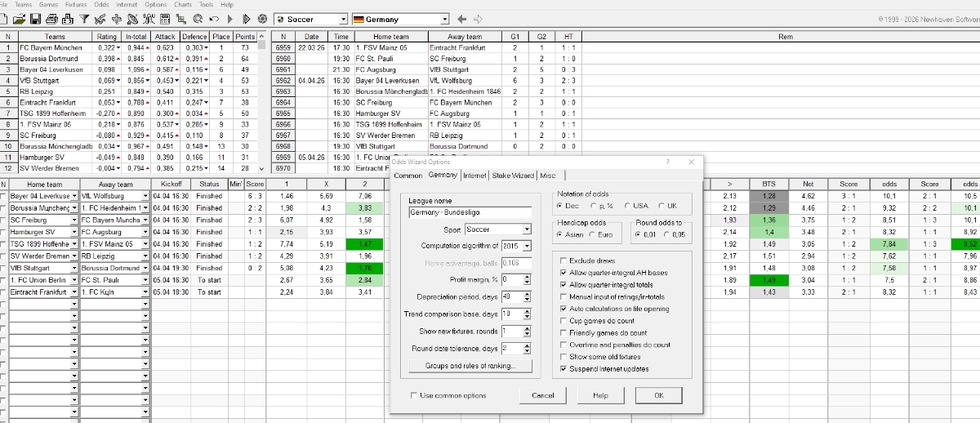This screenshot has height=423, width=980.
Task: Click into the League name field
Action: tap(470, 212)
